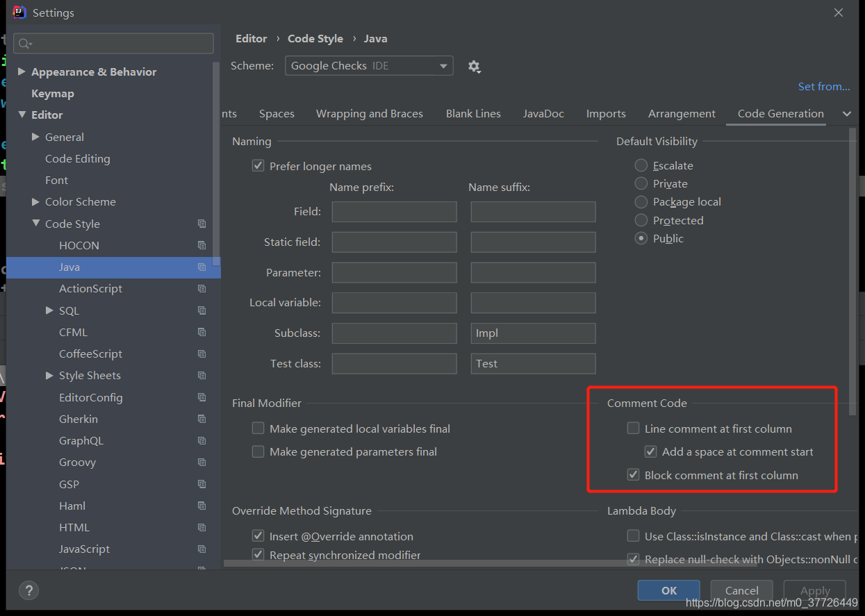Click copy icon beside JavaScript row

click(201, 549)
